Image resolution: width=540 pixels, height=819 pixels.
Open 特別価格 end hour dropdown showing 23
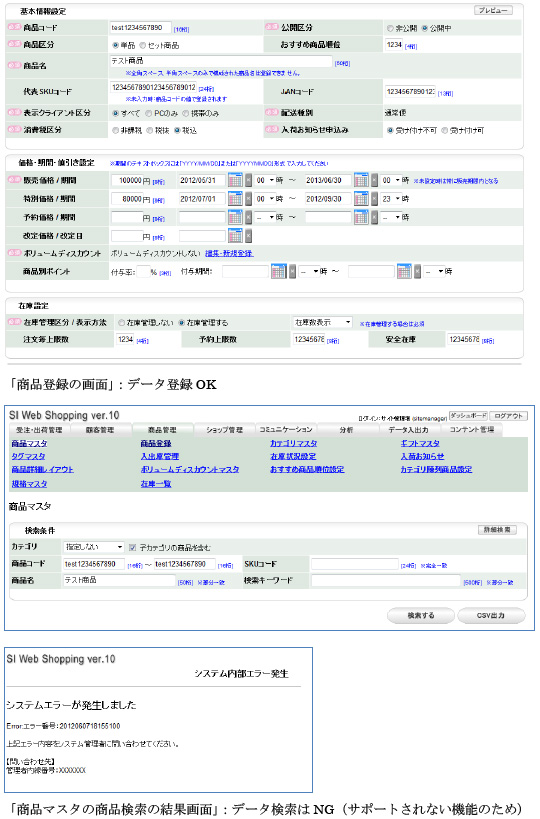click(x=391, y=198)
